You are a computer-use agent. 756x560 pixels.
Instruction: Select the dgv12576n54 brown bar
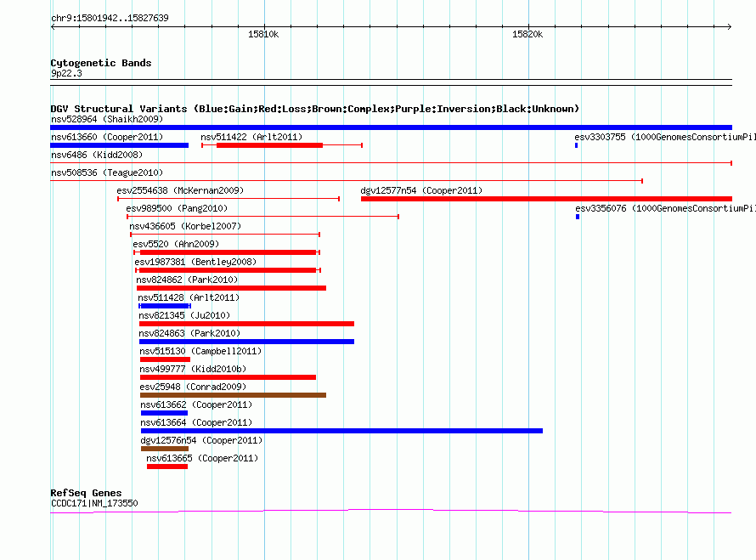click(165, 449)
